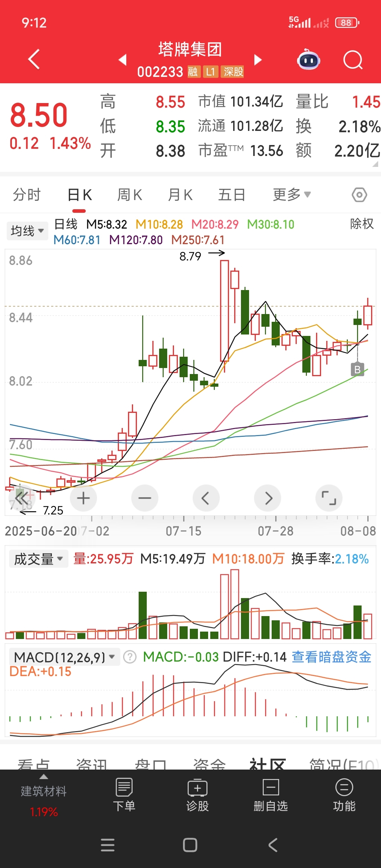Open 社区 community tab
This screenshot has height=868, width=381.
tap(268, 764)
